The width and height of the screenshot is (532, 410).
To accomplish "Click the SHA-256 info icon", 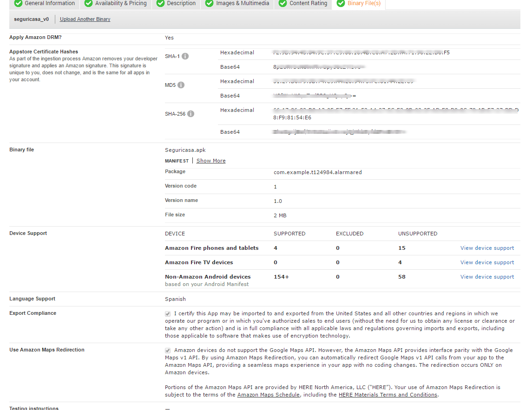I will (x=190, y=114).
